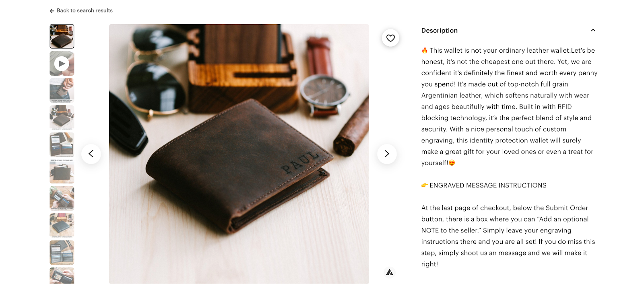
Task: Select first wallet thumbnail with sunglasses
Action: (62, 36)
